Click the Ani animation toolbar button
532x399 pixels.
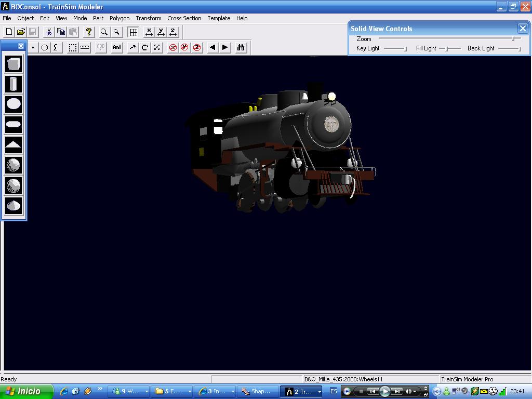(x=116, y=47)
